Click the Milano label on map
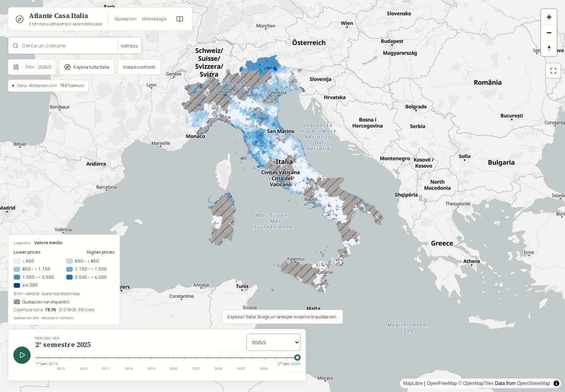 pos(225,92)
